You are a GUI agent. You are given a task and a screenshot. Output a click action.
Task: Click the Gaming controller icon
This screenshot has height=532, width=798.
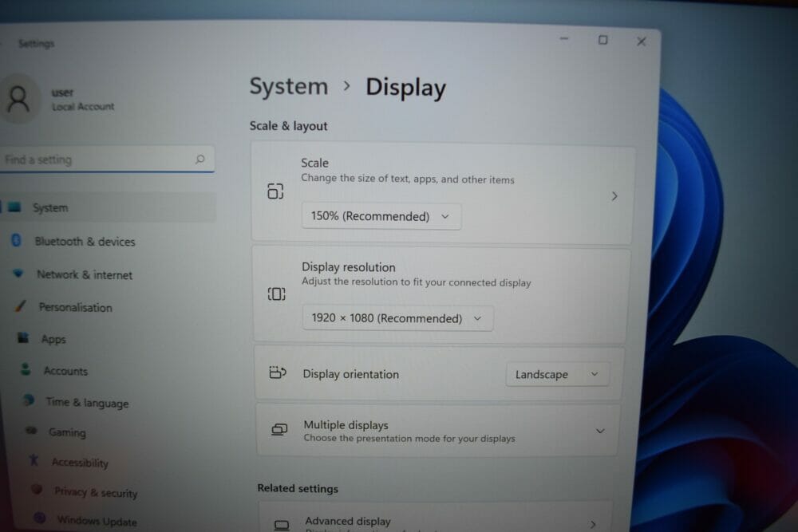point(32,431)
